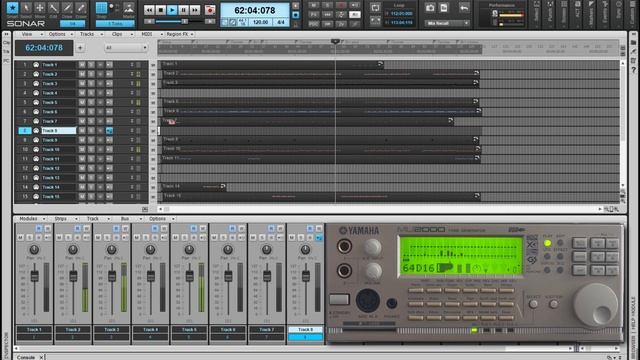The width and height of the screenshot is (640, 360).
Task: Select the Smart tool
Action: pyautogui.click(x=13, y=7)
